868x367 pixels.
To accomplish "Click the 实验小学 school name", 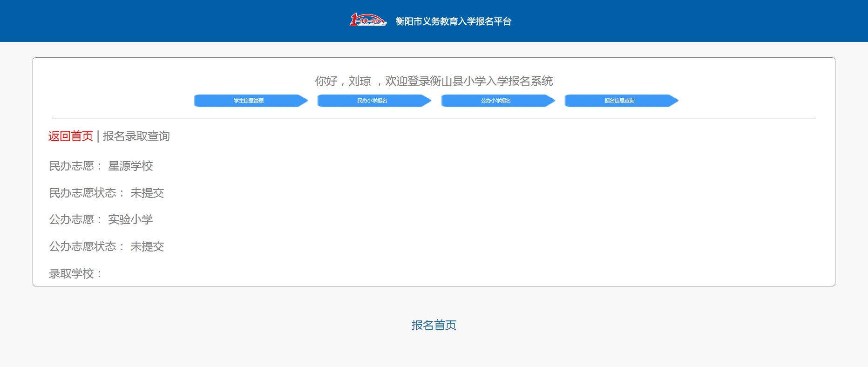I will pyautogui.click(x=130, y=219).
